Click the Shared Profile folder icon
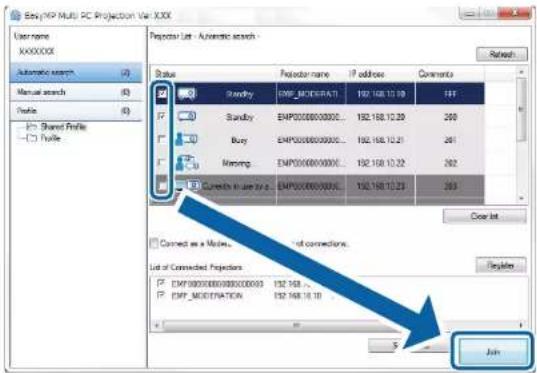Screen dimensions: 537x373 point(32,127)
